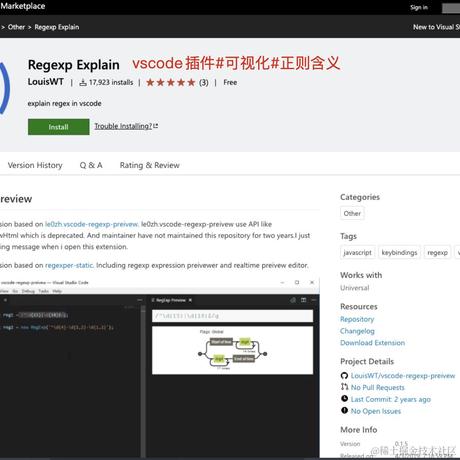The height and width of the screenshot is (460, 460).
Task: Select the javascript tag
Action: pyautogui.click(x=358, y=253)
